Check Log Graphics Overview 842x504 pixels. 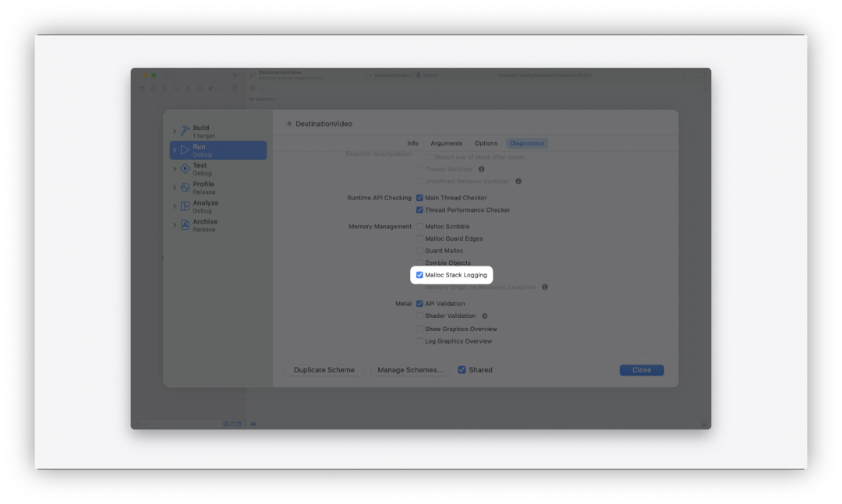(419, 341)
